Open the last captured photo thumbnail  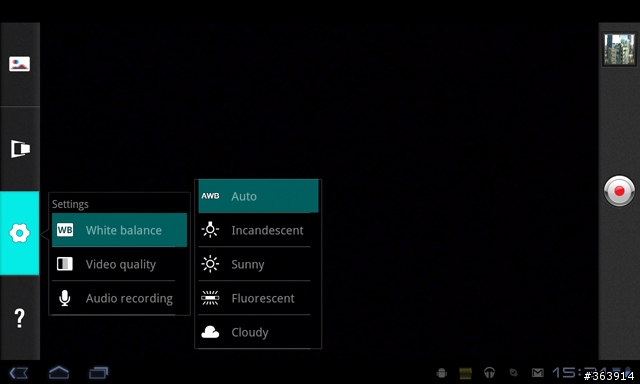coord(619,49)
